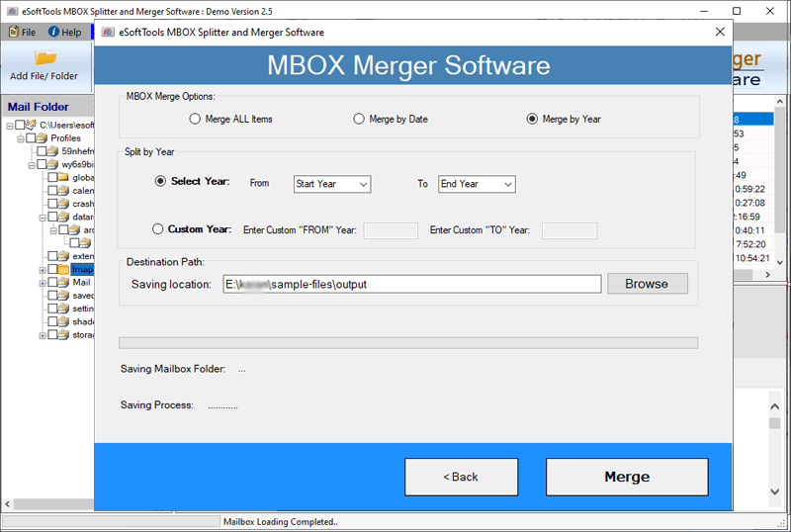This screenshot has width=791, height=532.
Task: Click the Mail Folder panel header
Action: point(47,107)
